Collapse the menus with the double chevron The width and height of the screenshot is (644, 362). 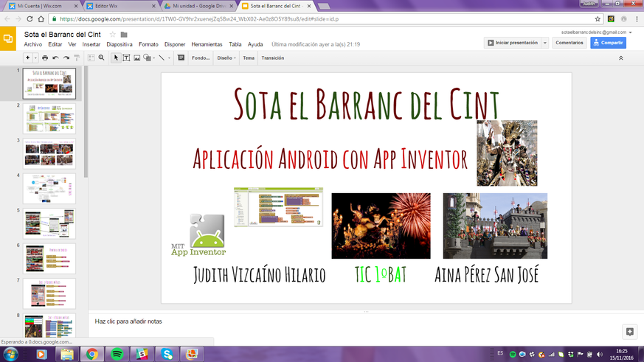621,58
